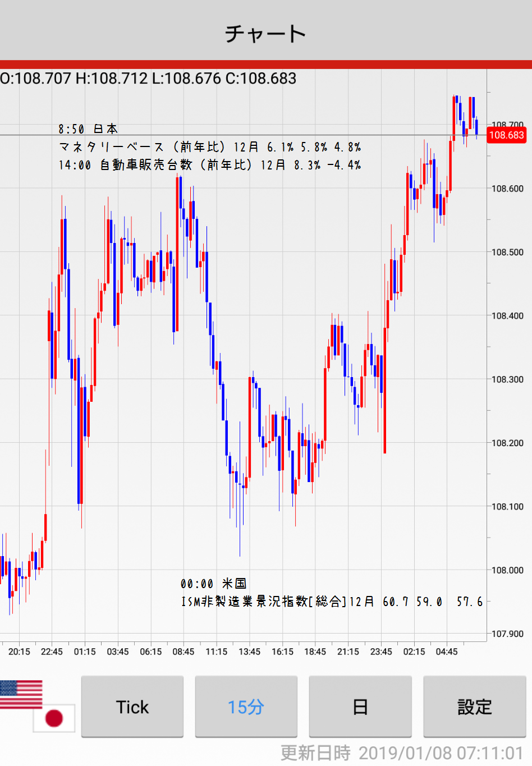Click the 108.000 price axis label
Screen dimensions: 532x766
(x=507, y=570)
